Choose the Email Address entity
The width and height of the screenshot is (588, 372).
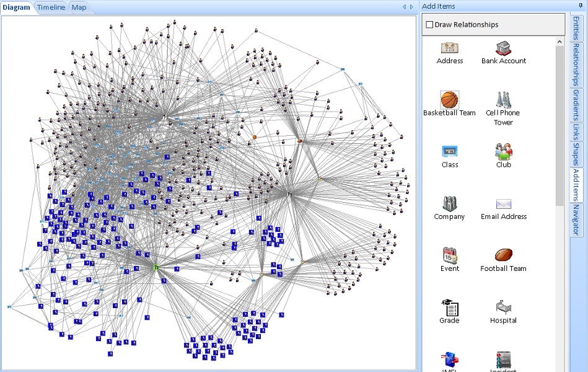[x=503, y=202]
